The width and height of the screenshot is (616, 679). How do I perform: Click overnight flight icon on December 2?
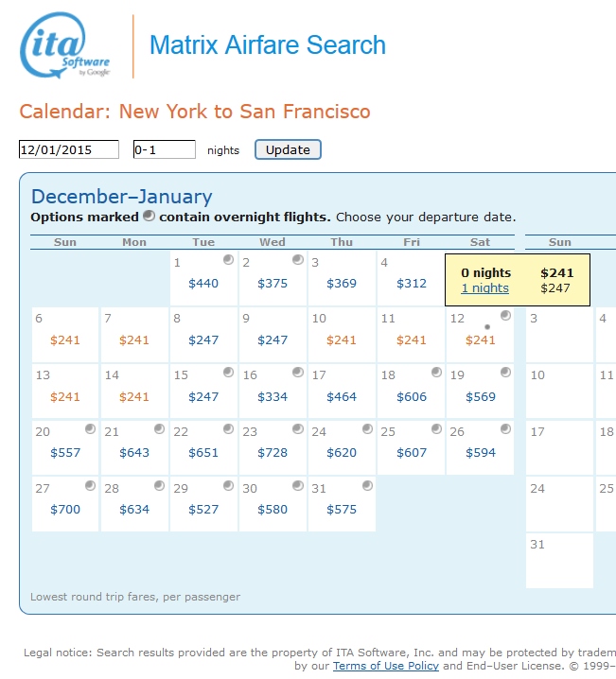point(297,260)
